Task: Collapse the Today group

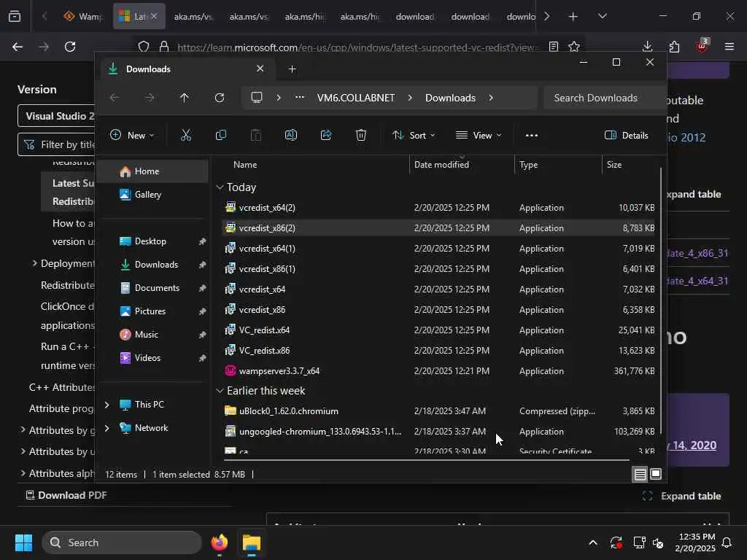Action: coord(220,187)
